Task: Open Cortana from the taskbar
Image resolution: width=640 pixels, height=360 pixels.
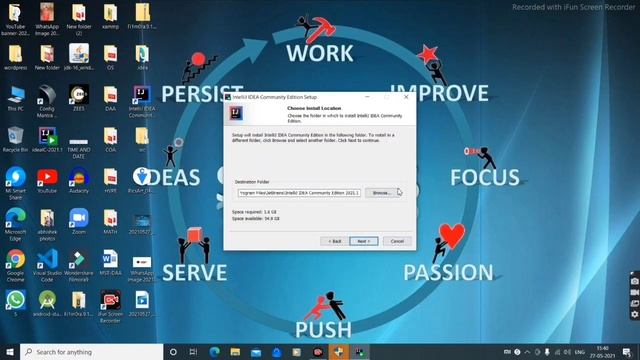Action: [173, 352]
